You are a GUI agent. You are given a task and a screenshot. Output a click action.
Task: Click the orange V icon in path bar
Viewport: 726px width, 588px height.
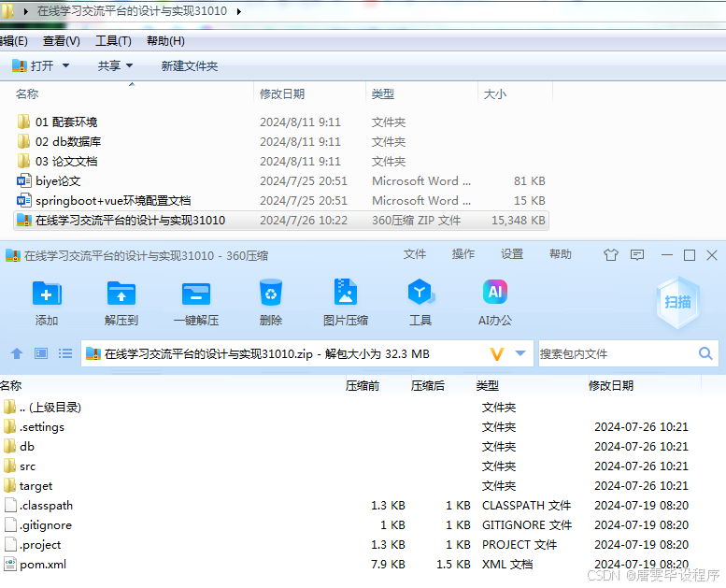pyautogui.click(x=497, y=354)
